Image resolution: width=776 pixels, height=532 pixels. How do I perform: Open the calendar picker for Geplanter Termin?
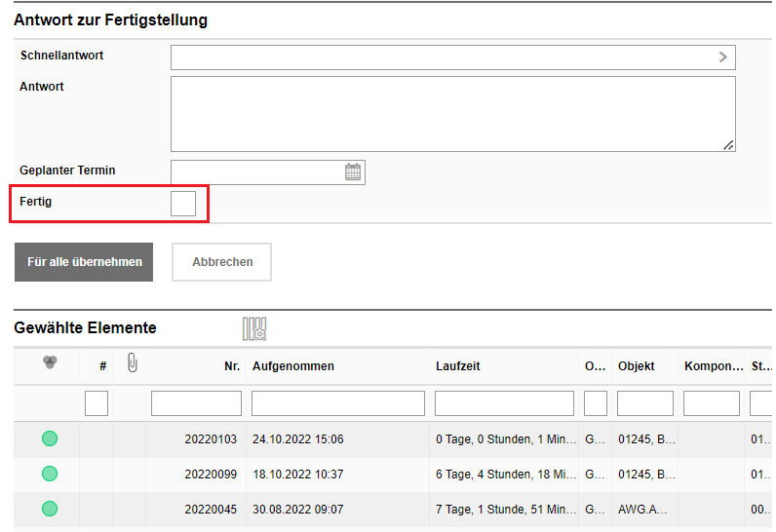[353, 172]
